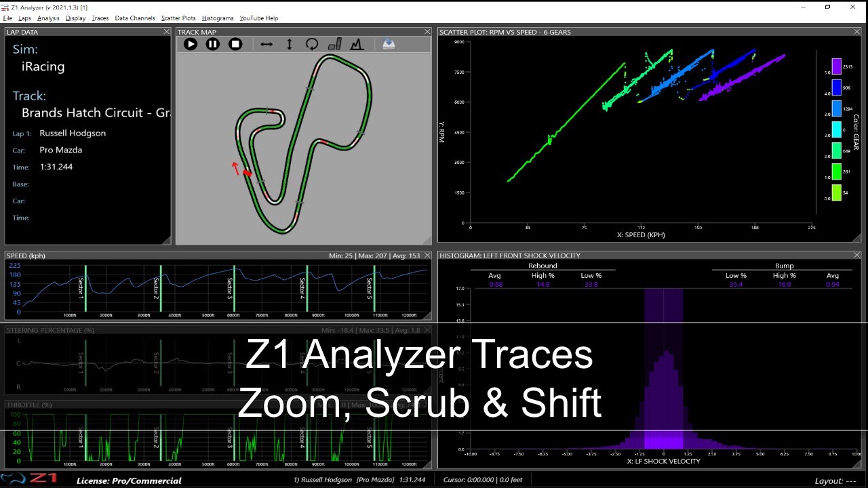Image resolution: width=868 pixels, height=488 pixels.
Task: Click the purple gear 5 color swatch
Action: coord(837,66)
